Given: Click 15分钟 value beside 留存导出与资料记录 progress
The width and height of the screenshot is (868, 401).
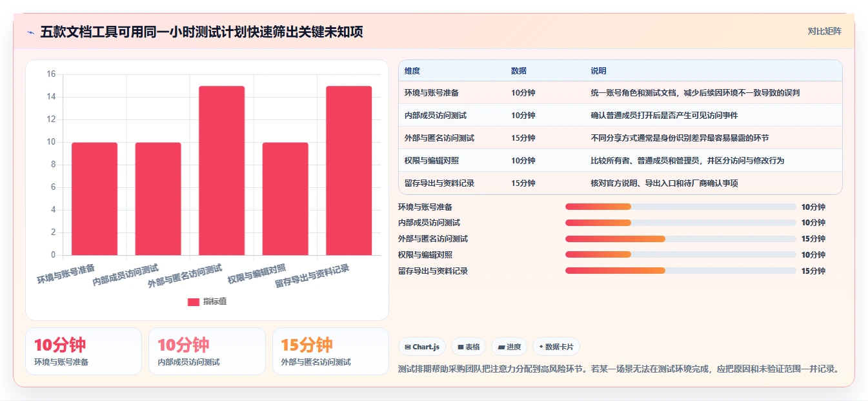Looking at the screenshot, I should pyautogui.click(x=813, y=271).
